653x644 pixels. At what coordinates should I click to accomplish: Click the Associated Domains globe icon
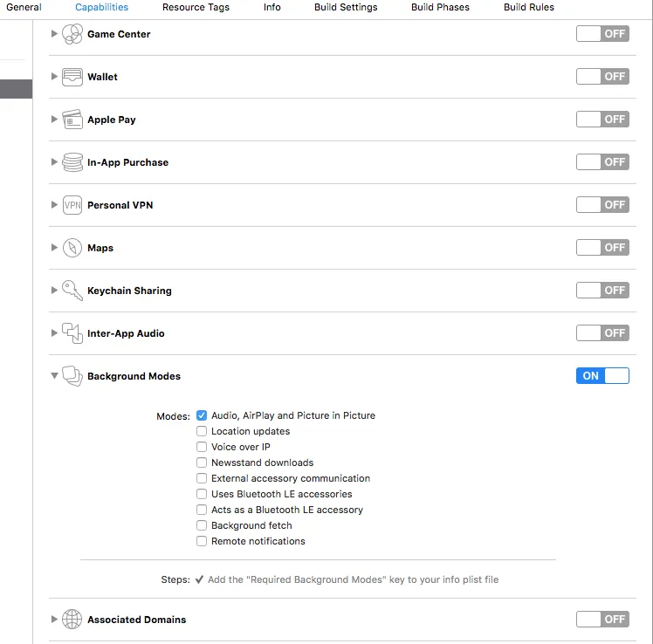tap(72, 620)
